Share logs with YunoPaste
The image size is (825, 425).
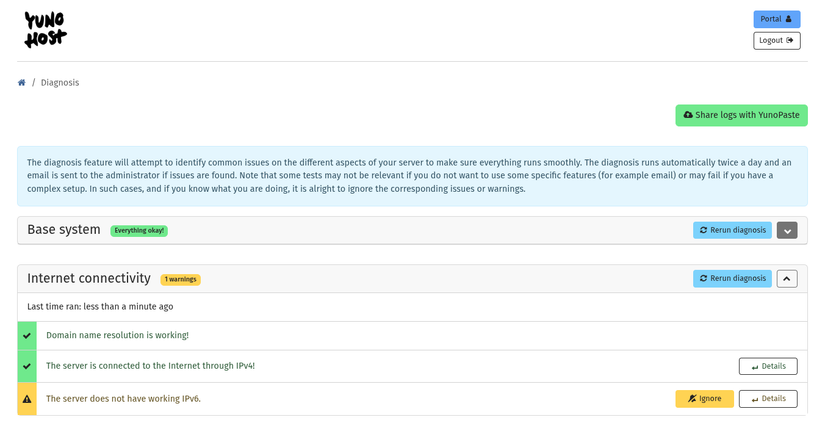[x=741, y=115]
